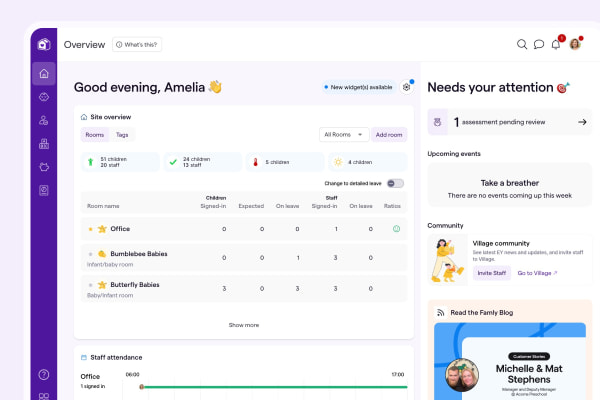The width and height of the screenshot is (600, 400).
Task: Open the assessment pending review arrow
Action: [x=582, y=122]
